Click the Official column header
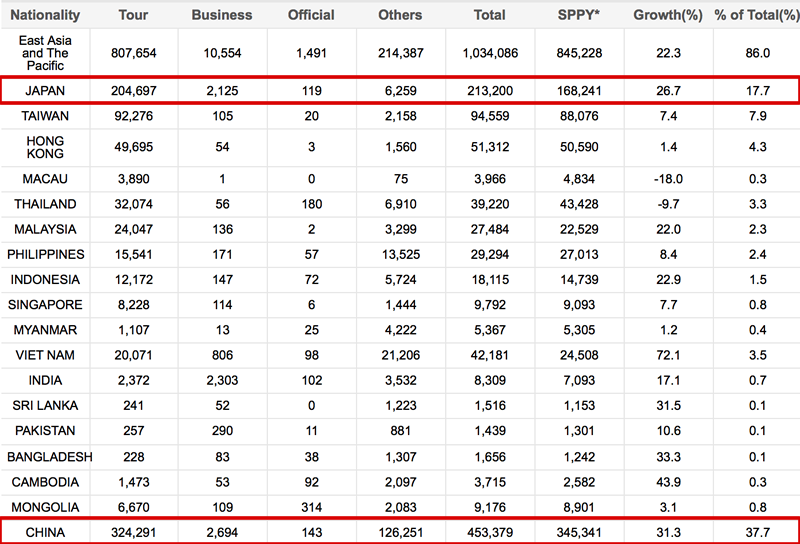 (x=311, y=15)
